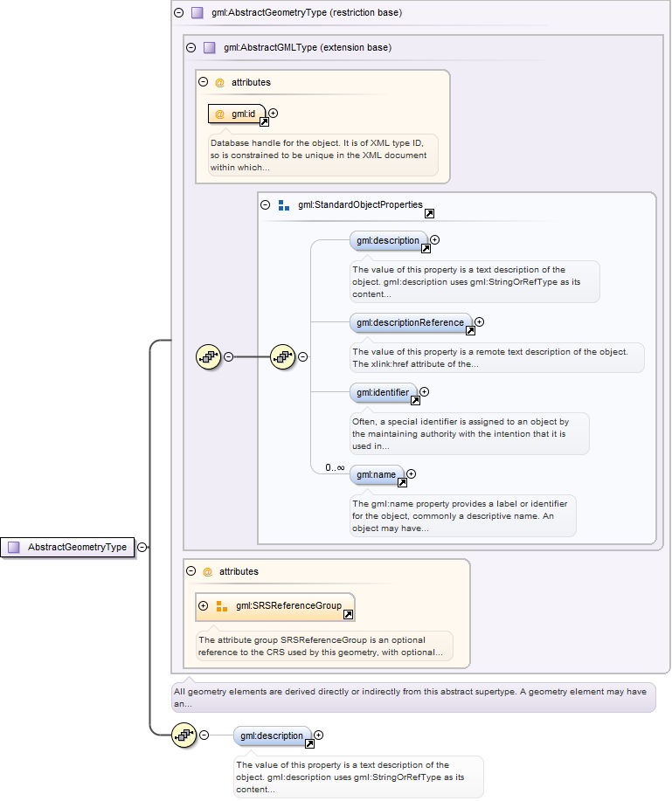Collapse the gml:AbstractGeometryType restriction base section
The width and height of the screenshot is (672, 801).
[179, 13]
